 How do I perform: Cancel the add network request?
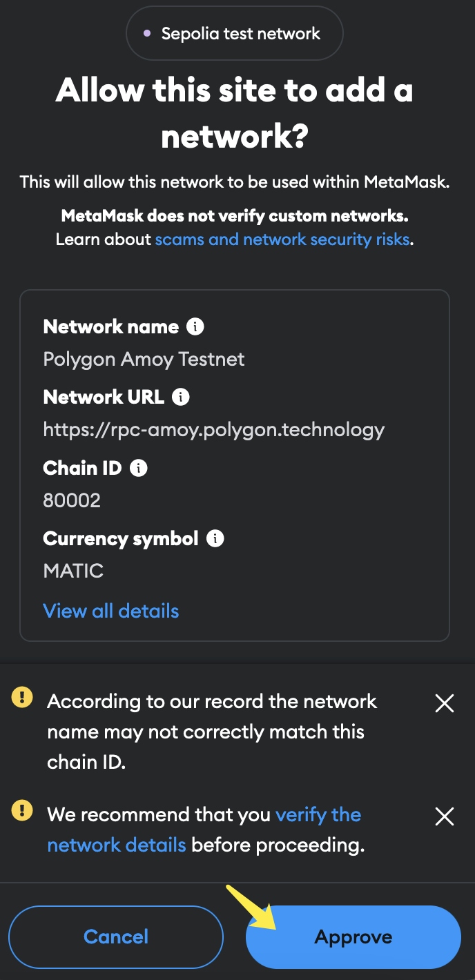coord(116,937)
